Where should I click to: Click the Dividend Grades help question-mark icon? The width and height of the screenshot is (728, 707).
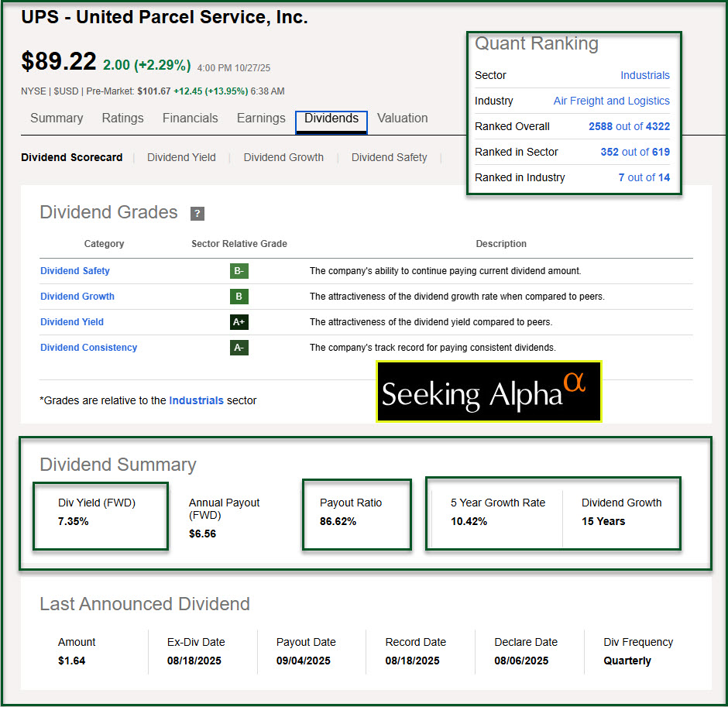point(197,214)
